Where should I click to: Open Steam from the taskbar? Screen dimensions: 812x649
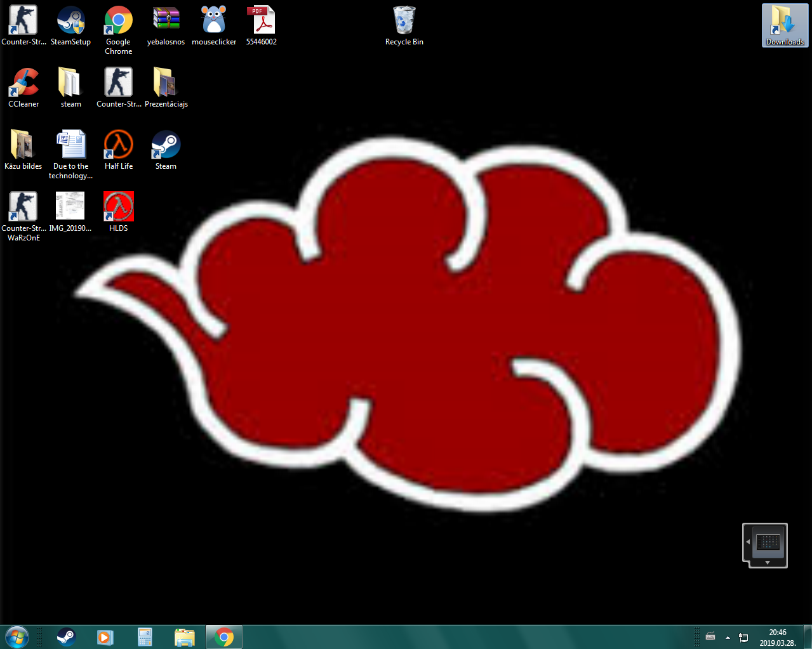click(x=66, y=637)
